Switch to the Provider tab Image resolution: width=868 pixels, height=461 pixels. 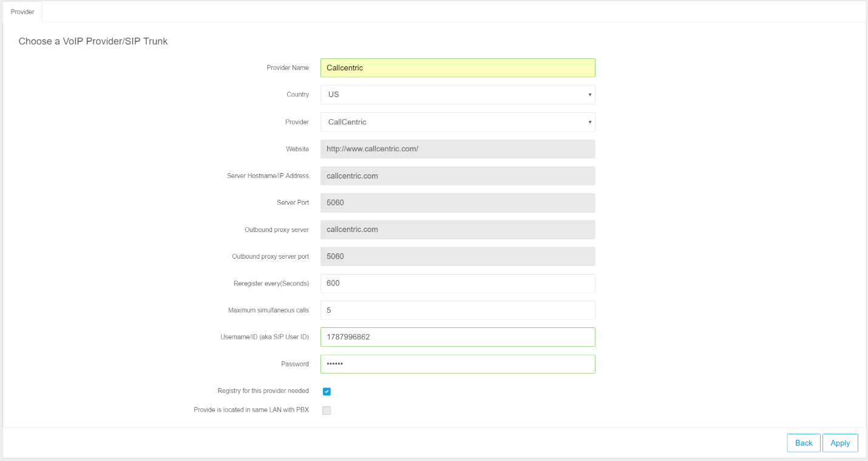coord(22,12)
